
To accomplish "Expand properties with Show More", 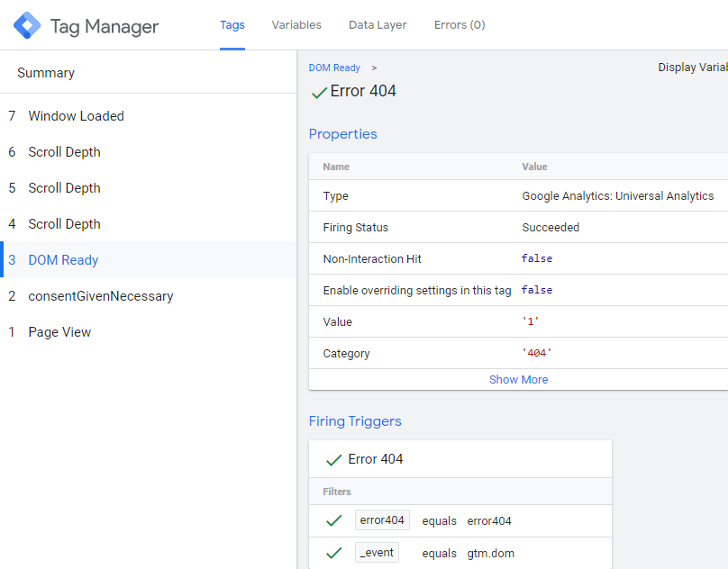I will [518, 380].
